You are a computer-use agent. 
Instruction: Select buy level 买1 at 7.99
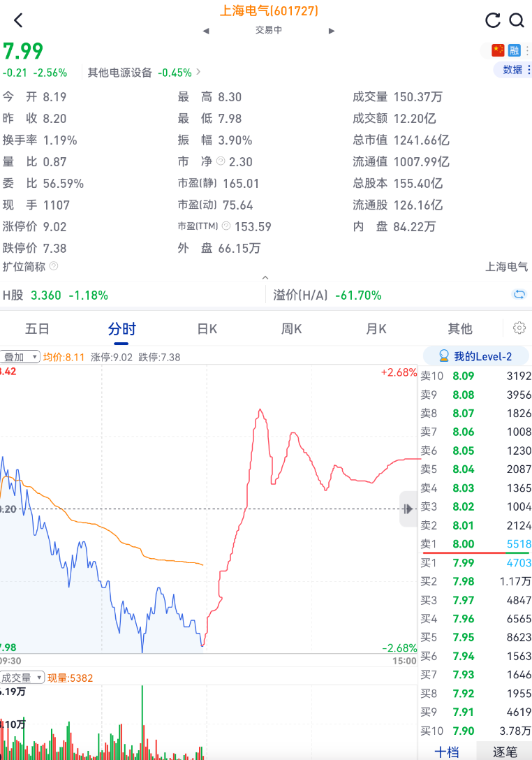tap(475, 563)
